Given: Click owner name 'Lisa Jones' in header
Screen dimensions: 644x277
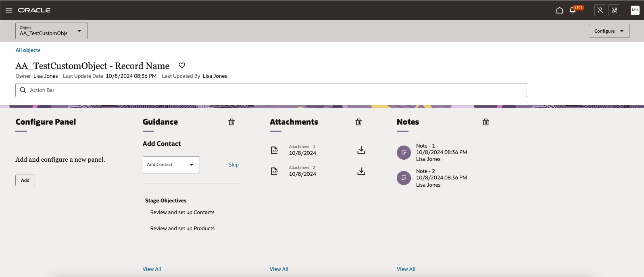Looking at the screenshot, I should 46,76.
